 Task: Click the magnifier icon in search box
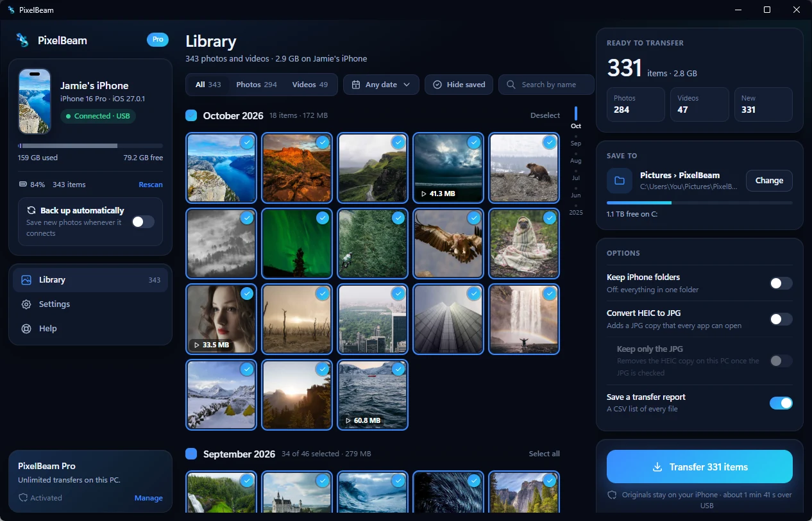511,85
